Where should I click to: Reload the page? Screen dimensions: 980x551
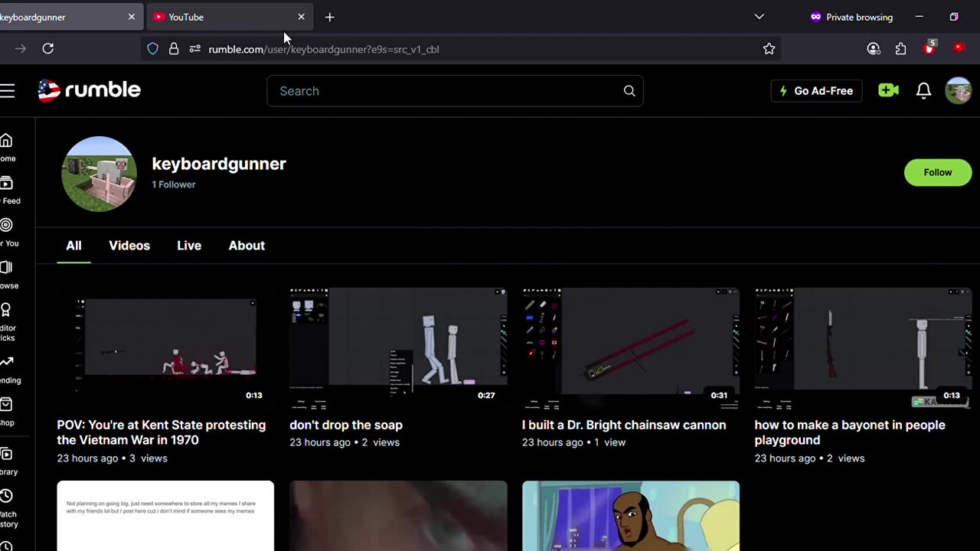[x=47, y=49]
